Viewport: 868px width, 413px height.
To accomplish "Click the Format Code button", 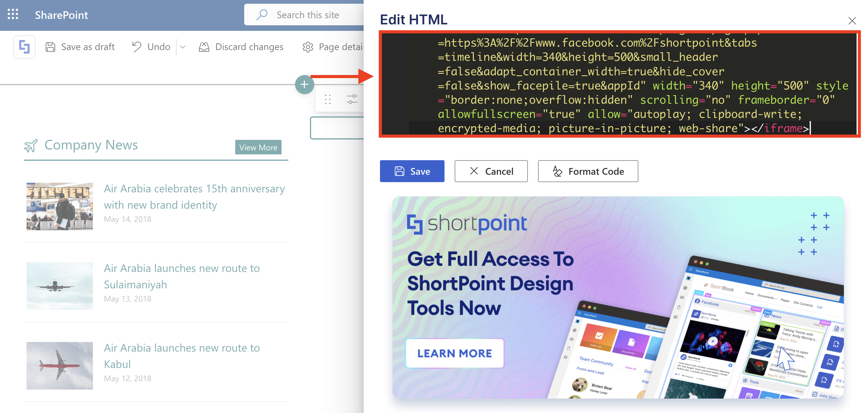I will (588, 171).
